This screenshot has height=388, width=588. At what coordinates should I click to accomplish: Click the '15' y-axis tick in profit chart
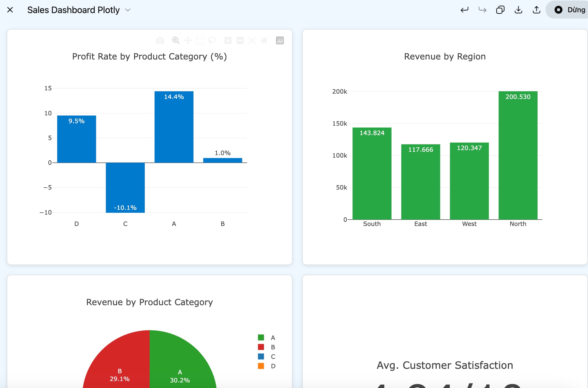(48, 88)
